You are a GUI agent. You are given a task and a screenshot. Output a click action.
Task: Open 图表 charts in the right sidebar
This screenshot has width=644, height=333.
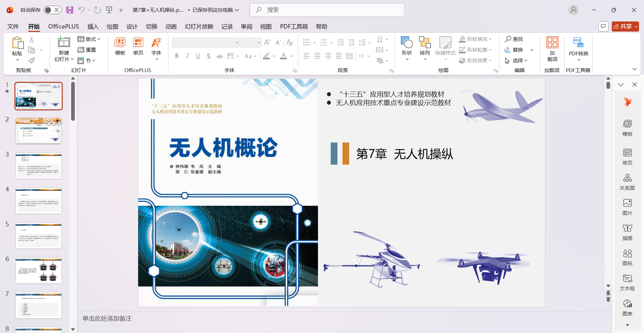click(x=627, y=308)
